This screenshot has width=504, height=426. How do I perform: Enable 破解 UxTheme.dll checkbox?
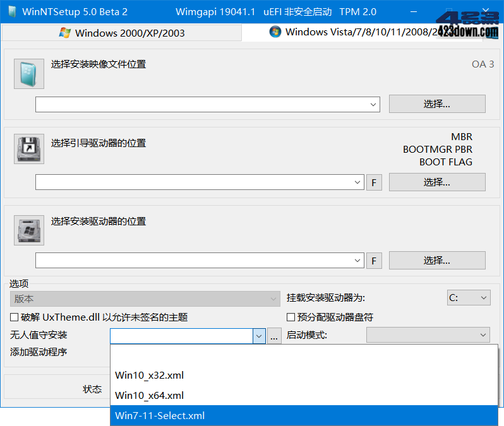pos(14,317)
